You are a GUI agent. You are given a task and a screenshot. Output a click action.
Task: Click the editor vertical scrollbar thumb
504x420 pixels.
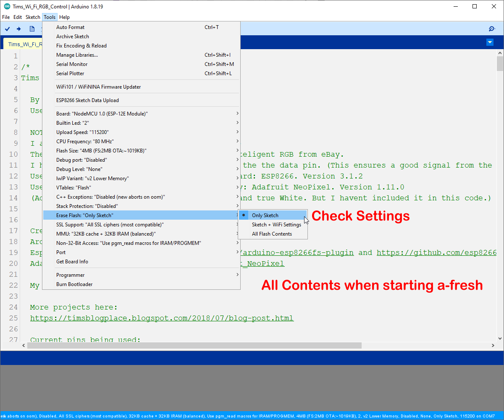(x=500, y=63)
